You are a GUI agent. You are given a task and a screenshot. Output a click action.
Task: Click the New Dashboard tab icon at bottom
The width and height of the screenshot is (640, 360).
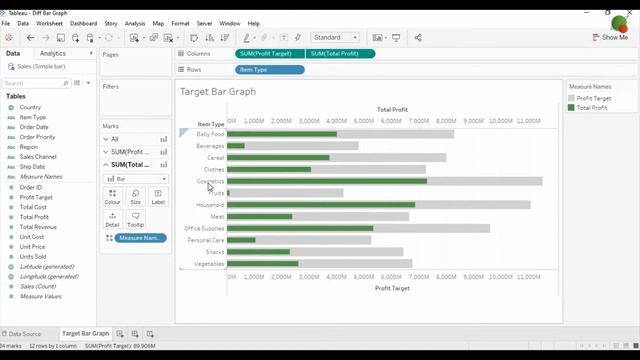coord(135,334)
